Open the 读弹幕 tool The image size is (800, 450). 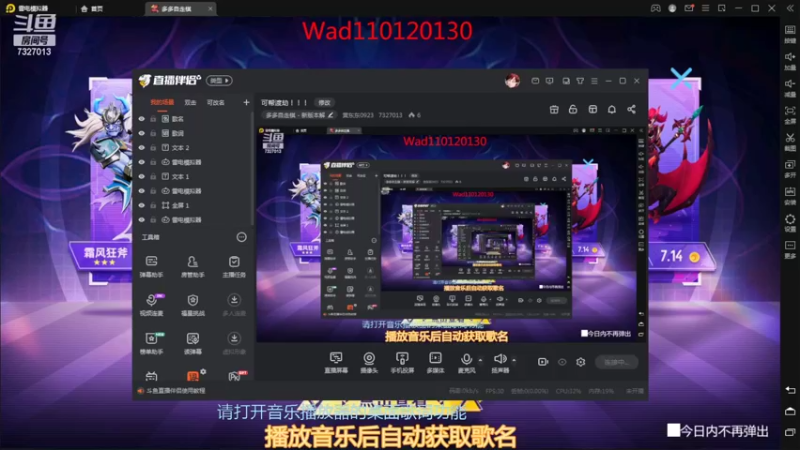[x=192, y=343]
